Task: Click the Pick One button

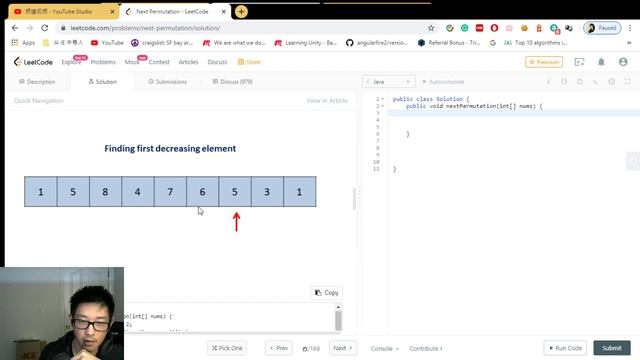Action: pos(227,348)
